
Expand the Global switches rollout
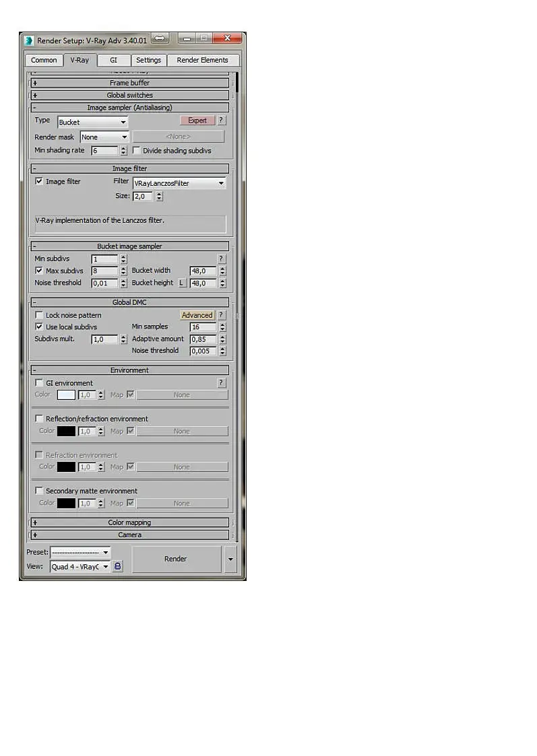(130, 96)
